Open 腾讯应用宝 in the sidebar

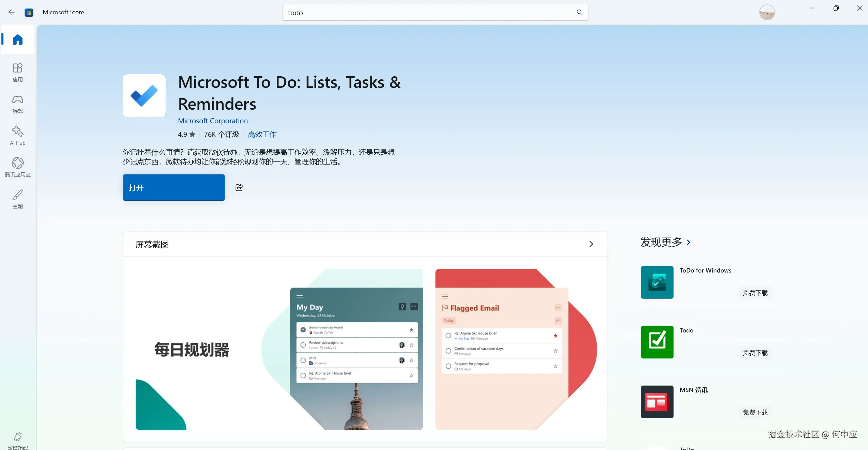click(18, 167)
